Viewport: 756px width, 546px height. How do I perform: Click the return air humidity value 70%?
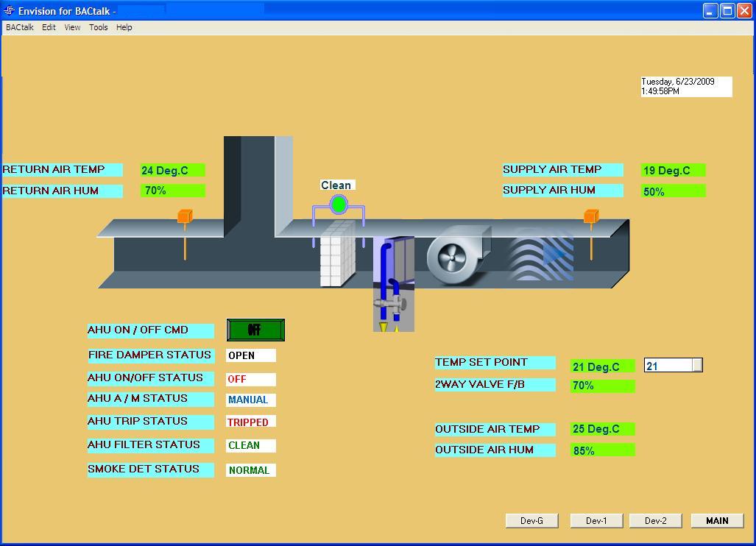coord(172,191)
